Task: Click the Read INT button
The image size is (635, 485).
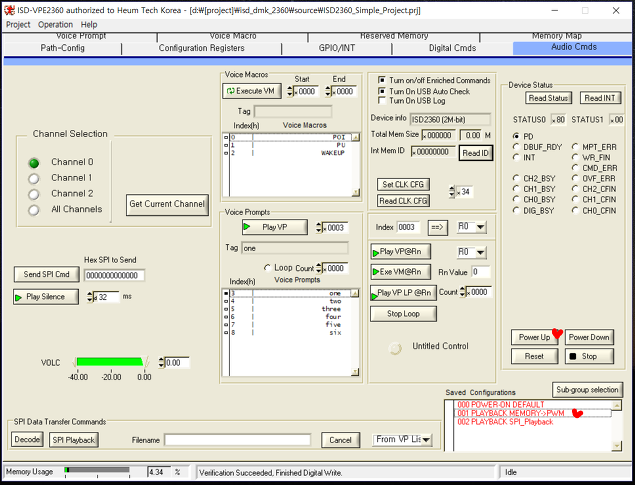Action: [x=600, y=98]
